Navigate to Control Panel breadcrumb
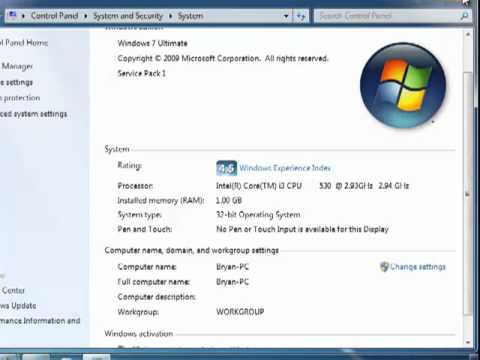The height and width of the screenshot is (360, 480). click(54, 16)
